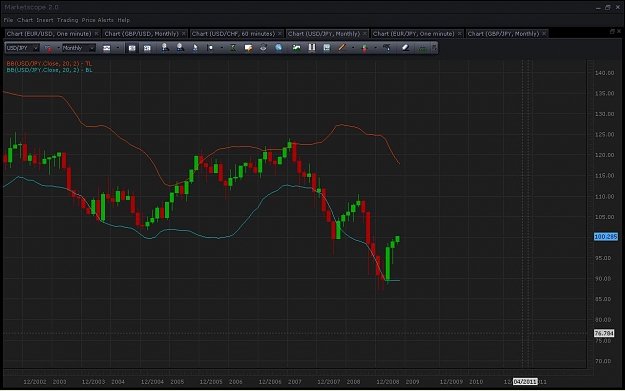Open the Help menu
This screenshot has height=391, width=625.
click(124, 20)
